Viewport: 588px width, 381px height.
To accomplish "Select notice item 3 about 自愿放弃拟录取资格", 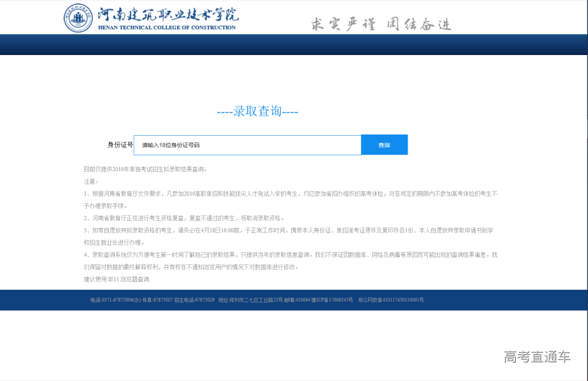I will 290,231.
